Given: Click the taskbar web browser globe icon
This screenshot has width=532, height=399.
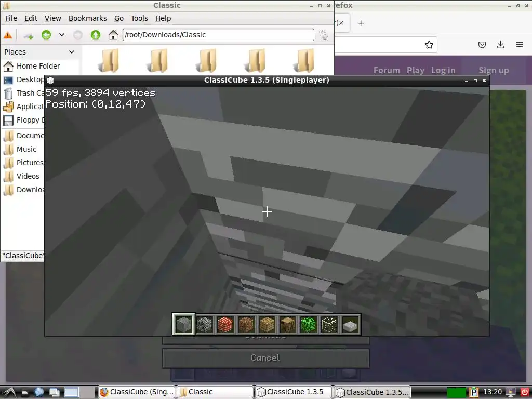Looking at the screenshot, I should click(x=39, y=392).
